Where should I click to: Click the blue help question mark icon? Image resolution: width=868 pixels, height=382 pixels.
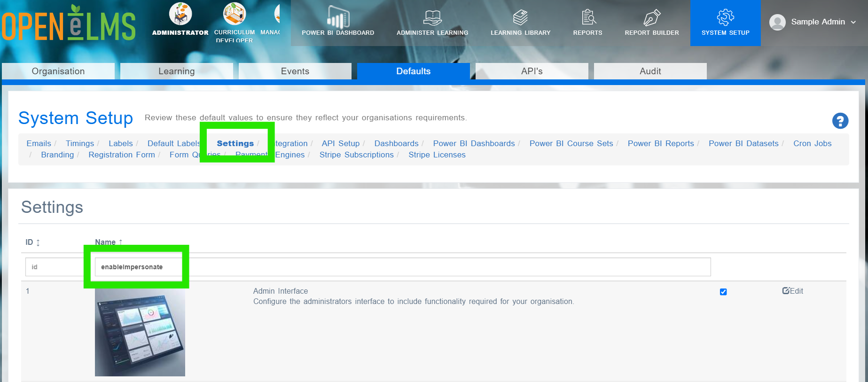[840, 121]
